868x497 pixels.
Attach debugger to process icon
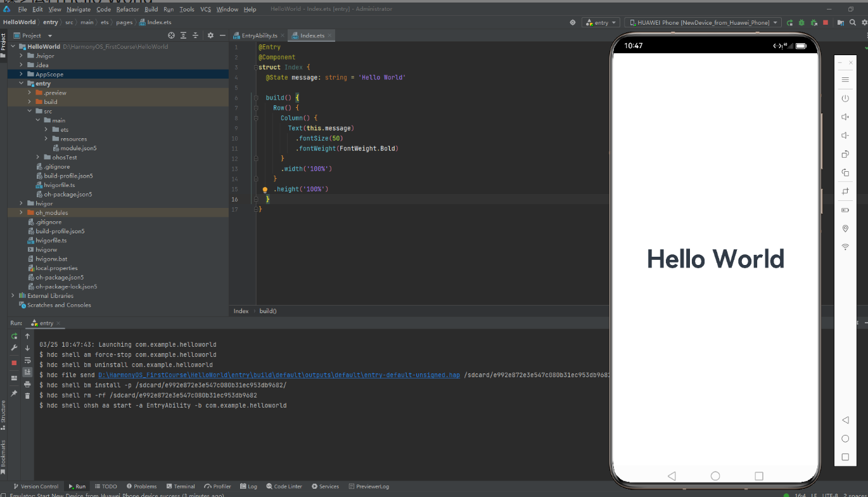(814, 22)
